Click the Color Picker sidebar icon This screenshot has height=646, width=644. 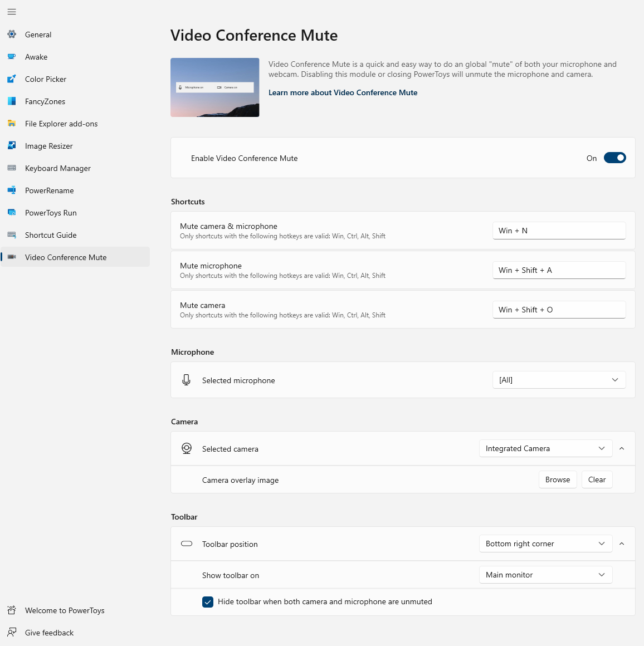[x=12, y=79]
